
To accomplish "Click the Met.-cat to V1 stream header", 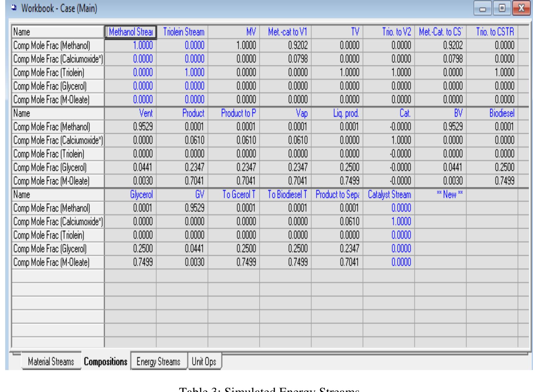I will [285, 32].
